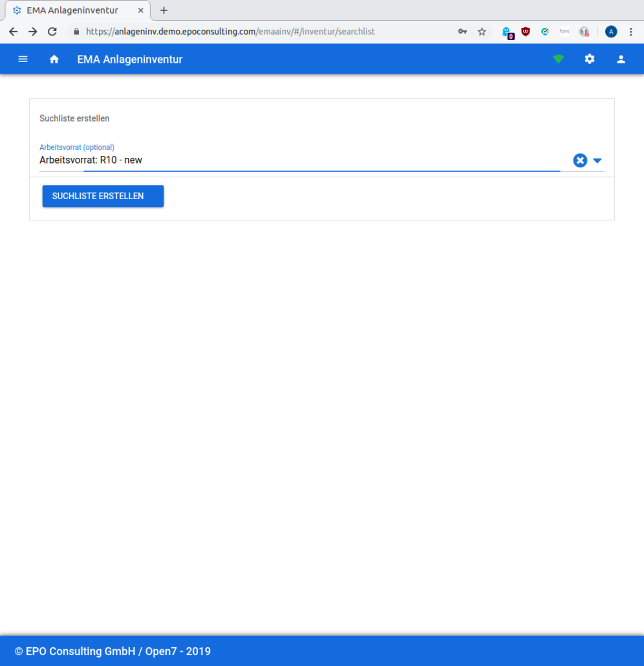Viewport: 644px width, 666px height.
Task: Open the uBlock Origin shield extension
Action: coord(526,32)
